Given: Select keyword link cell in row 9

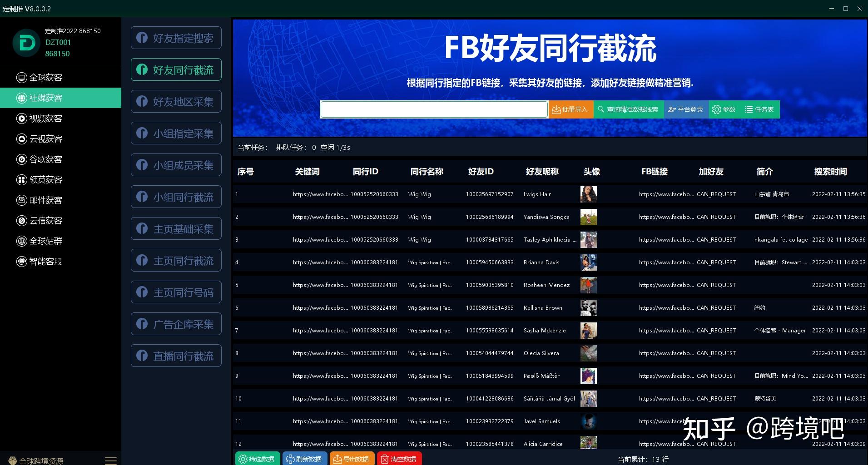Looking at the screenshot, I should point(320,376).
